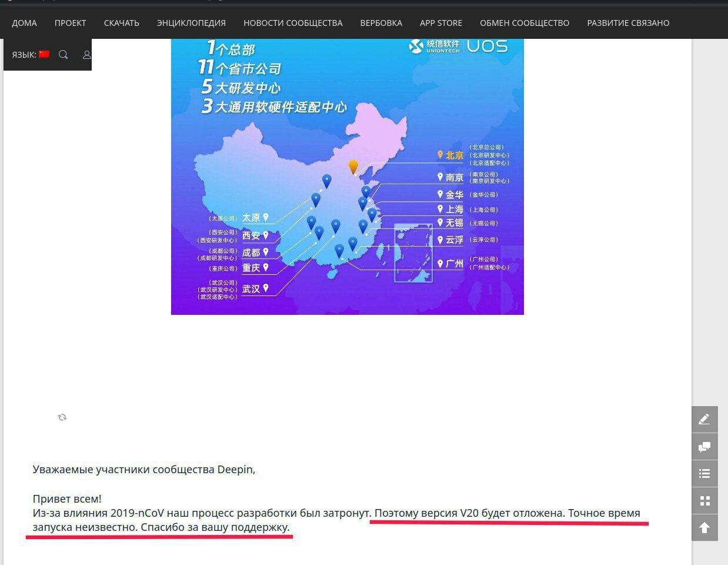Click the text 'Спасибо за вашу поддержку.'
This screenshot has width=728, height=565.
(215, 527)
